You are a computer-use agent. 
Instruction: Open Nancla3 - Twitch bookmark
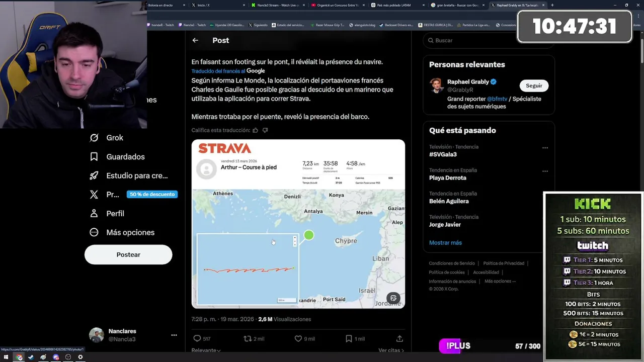coord(192,25)
